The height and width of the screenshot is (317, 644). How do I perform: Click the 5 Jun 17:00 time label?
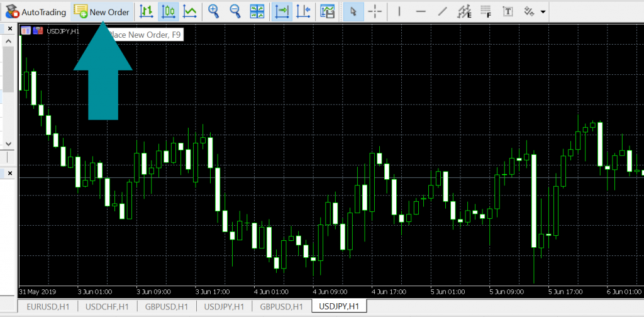pyautogui.click(x=565, y=292)
